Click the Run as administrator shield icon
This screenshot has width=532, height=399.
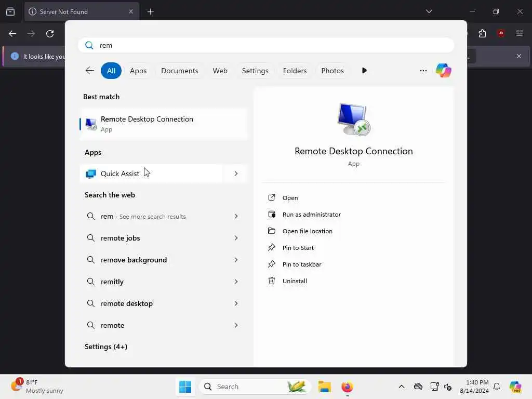point(271,214)
